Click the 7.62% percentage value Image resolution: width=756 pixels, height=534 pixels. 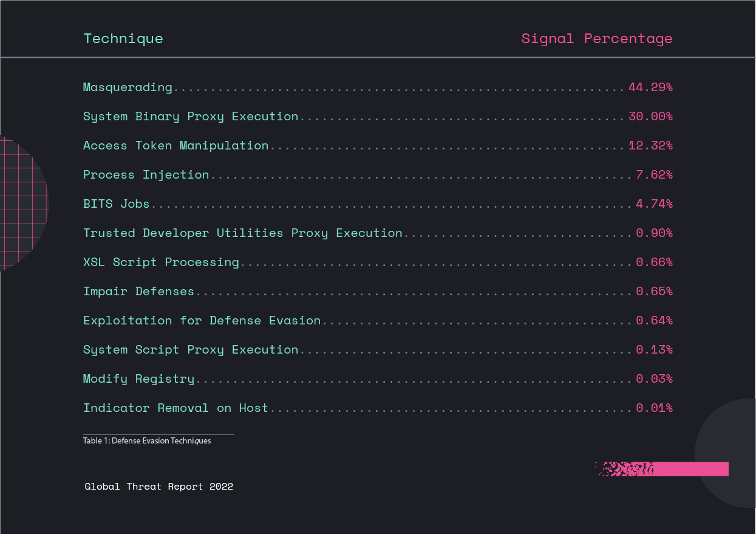click(653, 174)
